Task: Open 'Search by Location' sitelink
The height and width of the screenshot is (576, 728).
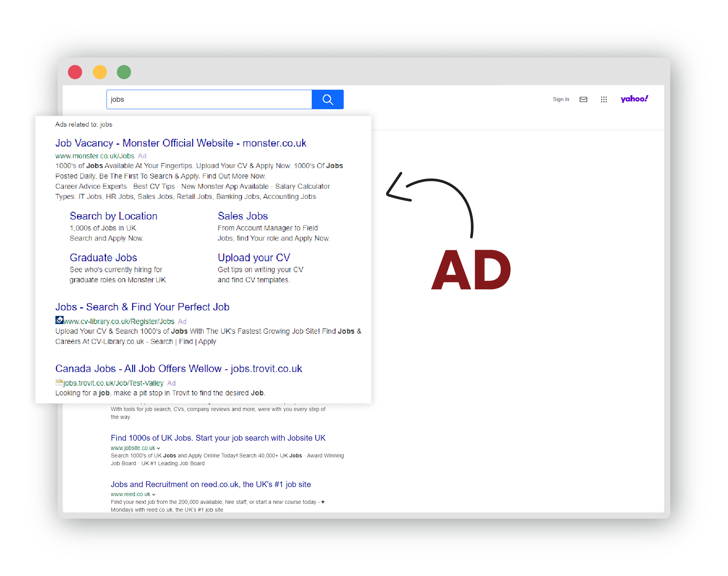Action: [114, 216]
